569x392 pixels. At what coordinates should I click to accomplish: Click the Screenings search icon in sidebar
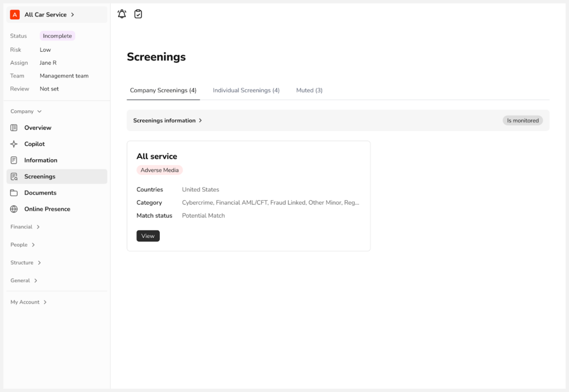14,176
